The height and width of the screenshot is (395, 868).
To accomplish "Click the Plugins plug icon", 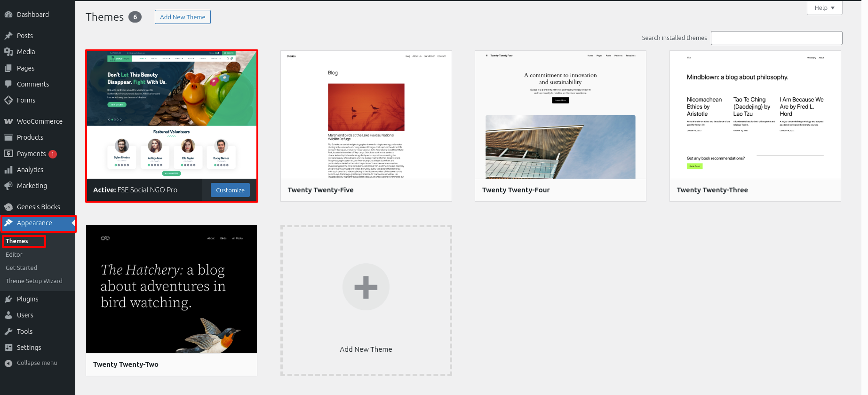I will point(8,299).
